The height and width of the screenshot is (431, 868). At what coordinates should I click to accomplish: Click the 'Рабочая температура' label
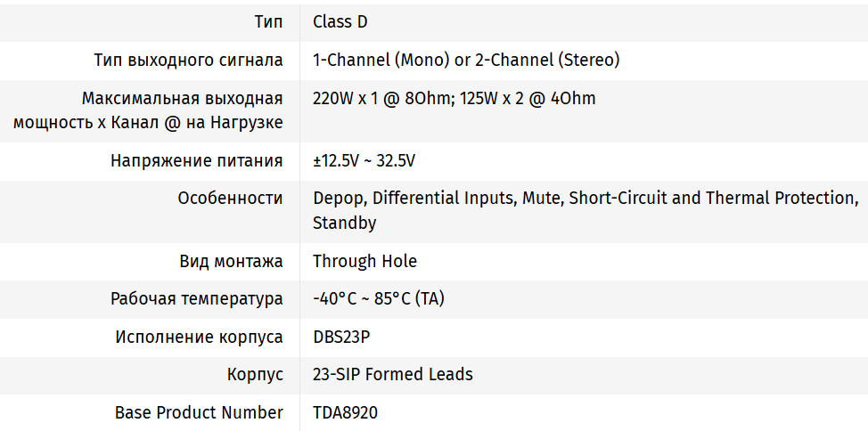coord(197,299)
